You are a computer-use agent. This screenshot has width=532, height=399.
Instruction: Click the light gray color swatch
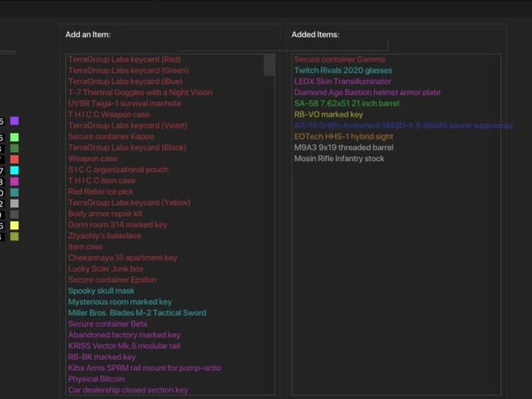(x=14, y=203)
